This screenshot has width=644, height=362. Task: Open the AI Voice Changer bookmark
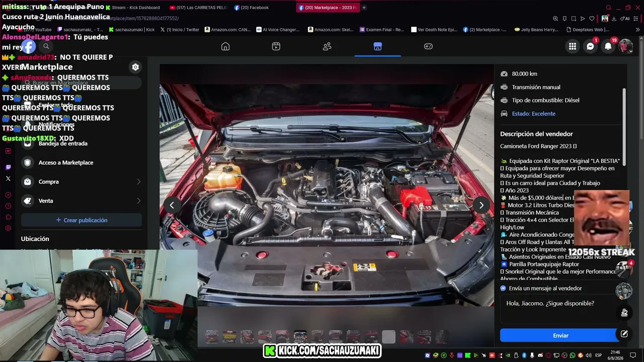click(278, 30)
